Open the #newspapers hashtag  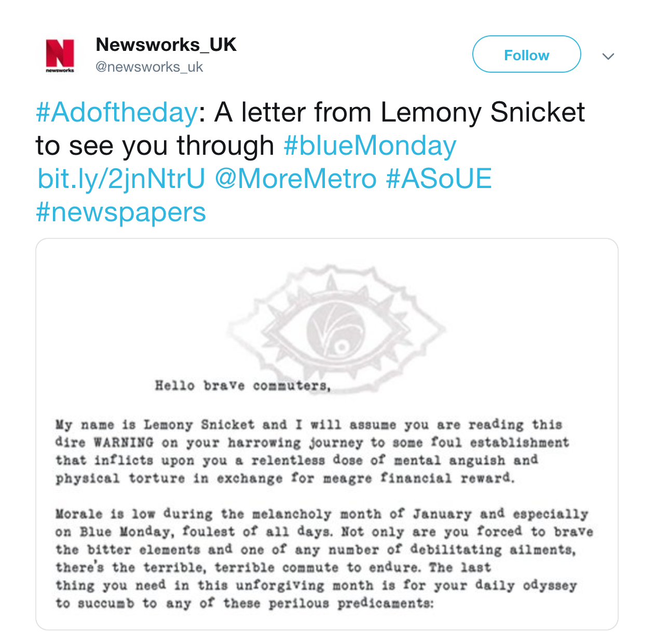click(121, 212)
